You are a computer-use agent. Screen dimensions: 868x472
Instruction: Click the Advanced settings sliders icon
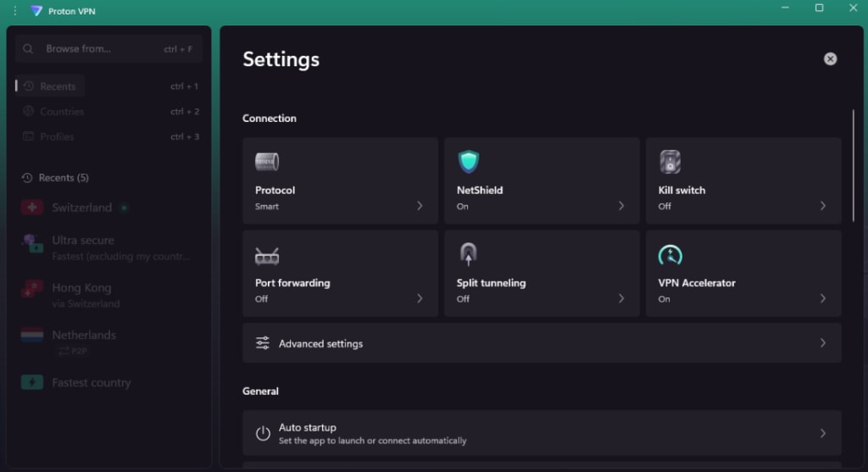click(x=263, y=343)
